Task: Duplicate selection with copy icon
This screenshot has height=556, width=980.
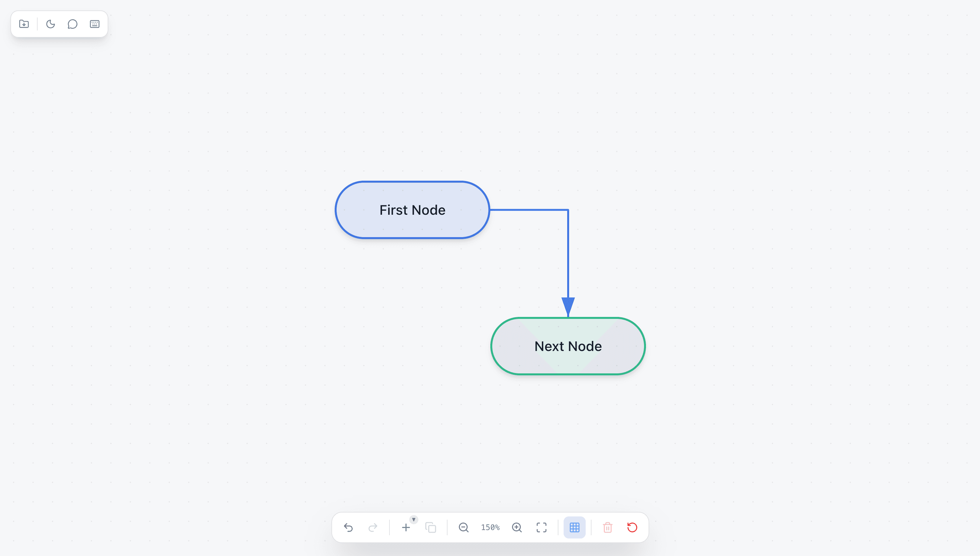Action: click(x=431, y=527)
